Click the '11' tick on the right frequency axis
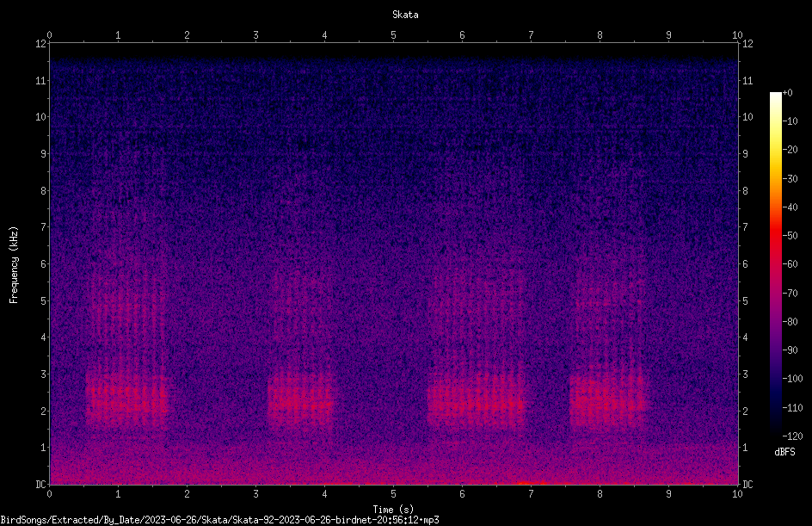The image size is (812, 526). (747, 80)
